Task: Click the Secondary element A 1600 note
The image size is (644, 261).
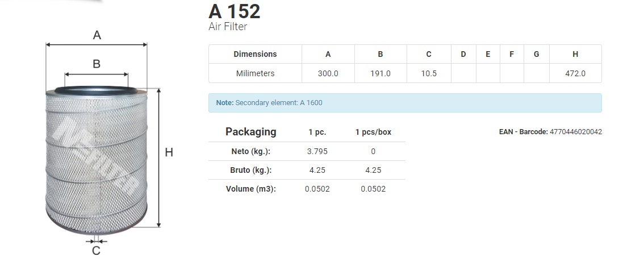Action: [269, 103]
